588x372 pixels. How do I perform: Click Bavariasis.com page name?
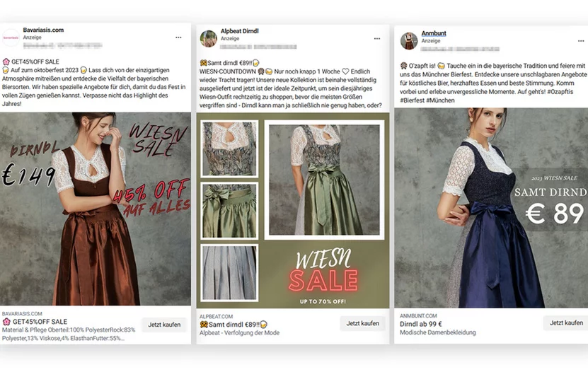[42, 30]
